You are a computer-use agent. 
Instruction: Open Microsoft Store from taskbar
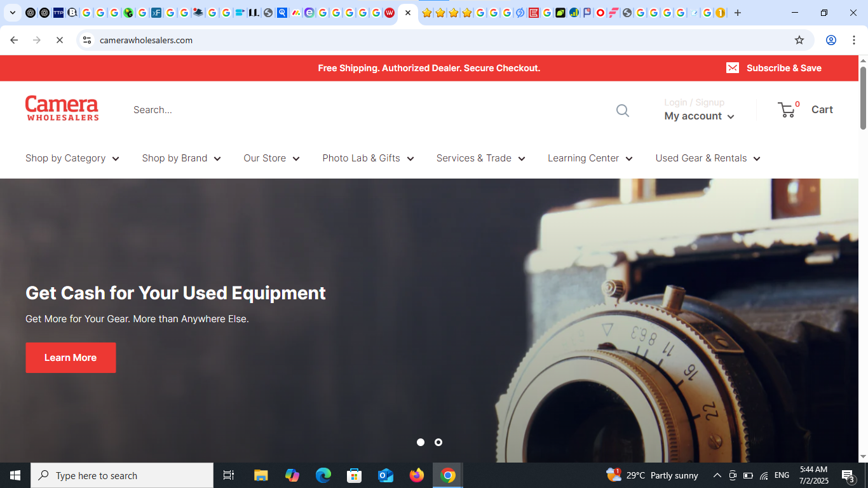coord(355,475)
